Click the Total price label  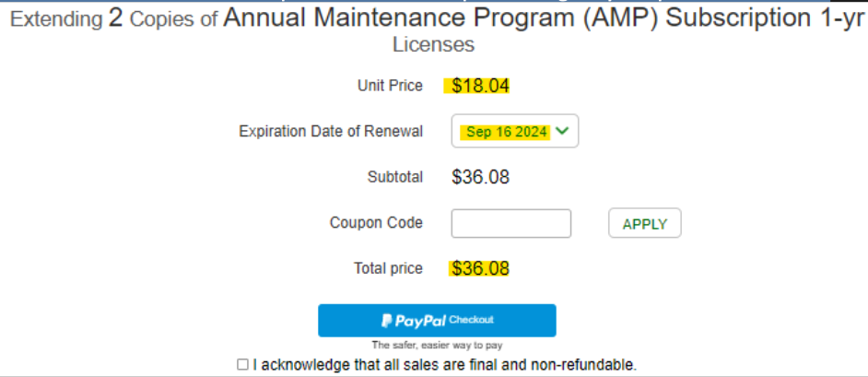[388, 268]
